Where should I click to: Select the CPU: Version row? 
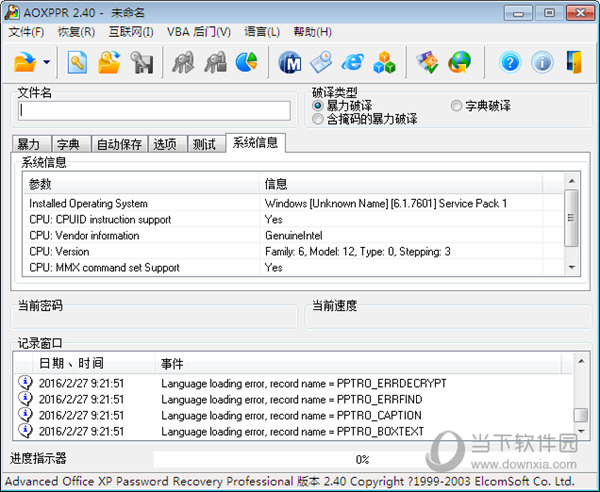(293, 251)
